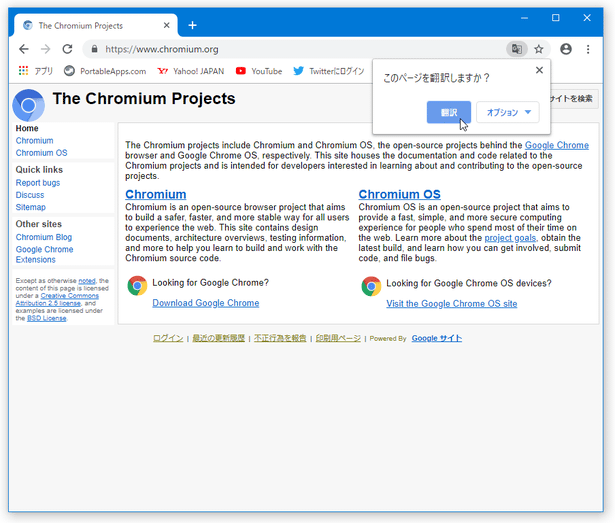Open the Discuss link
The height and width of the screenshot is (523, 615).
(x=30, y=195)
